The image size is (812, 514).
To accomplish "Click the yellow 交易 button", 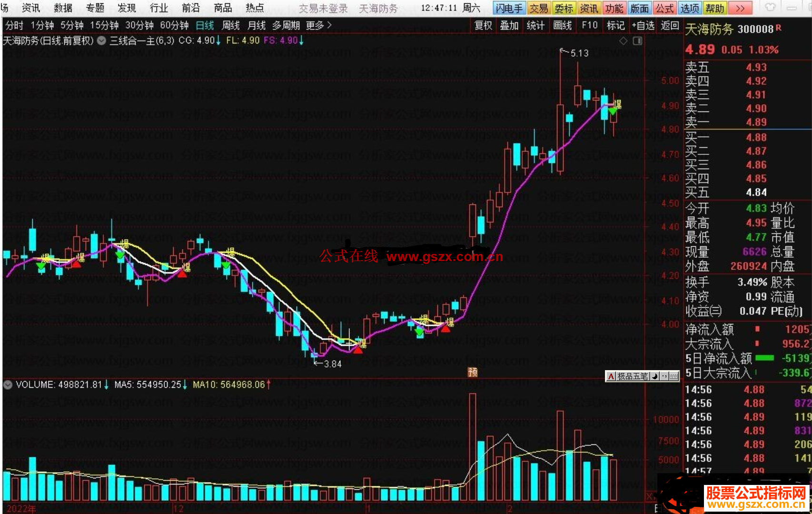I will point(539,9).
